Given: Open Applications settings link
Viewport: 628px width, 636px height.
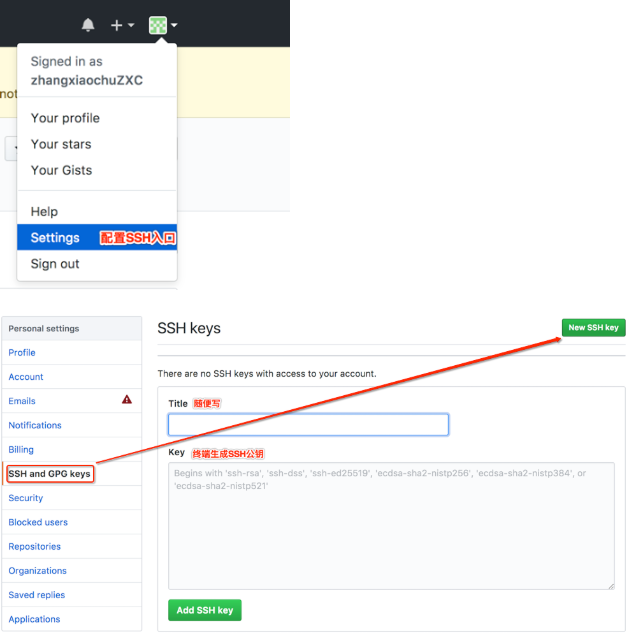Looking at the screenshot, I should click(34, 619).
